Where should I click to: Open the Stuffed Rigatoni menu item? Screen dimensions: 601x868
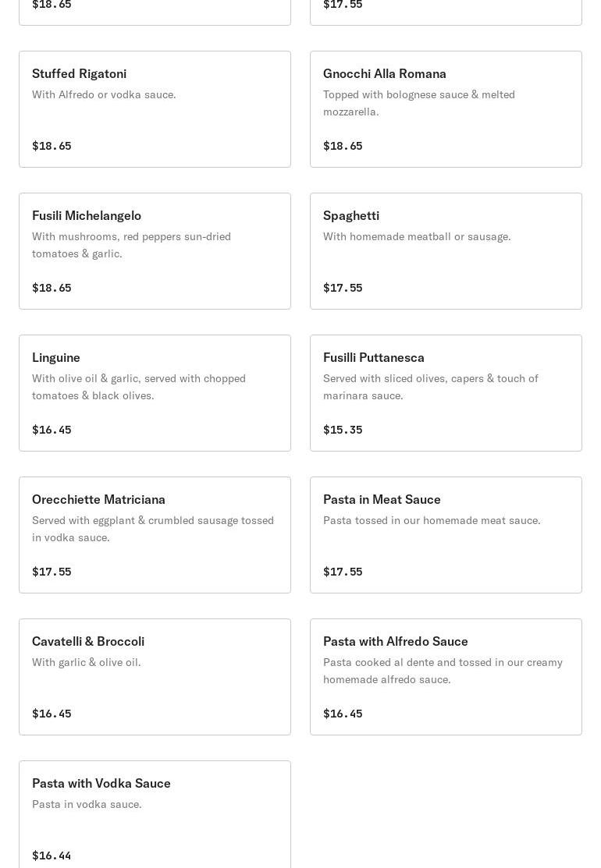click(155, 109)
